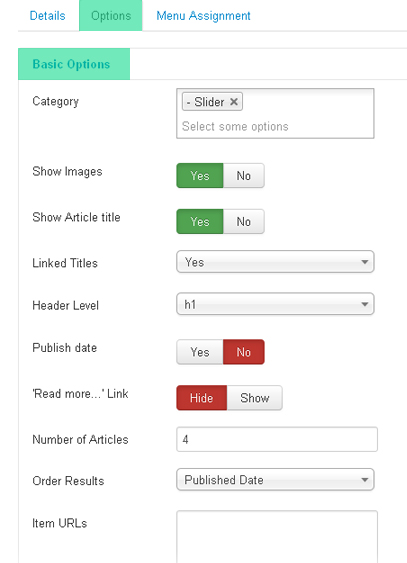Screen dimensions: 407x563
Task: Click the Linked Titles dropdown arrow
Action: pos(365,262)
